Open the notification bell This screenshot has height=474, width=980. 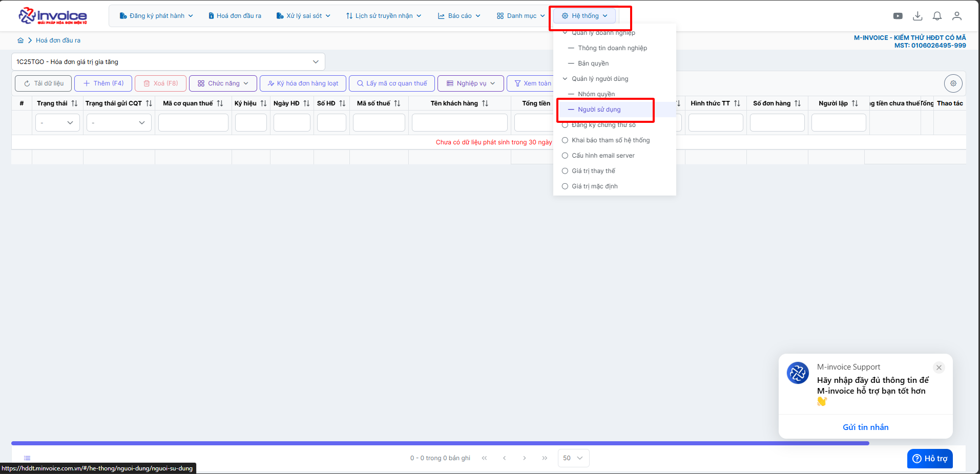tap(937, 16)
